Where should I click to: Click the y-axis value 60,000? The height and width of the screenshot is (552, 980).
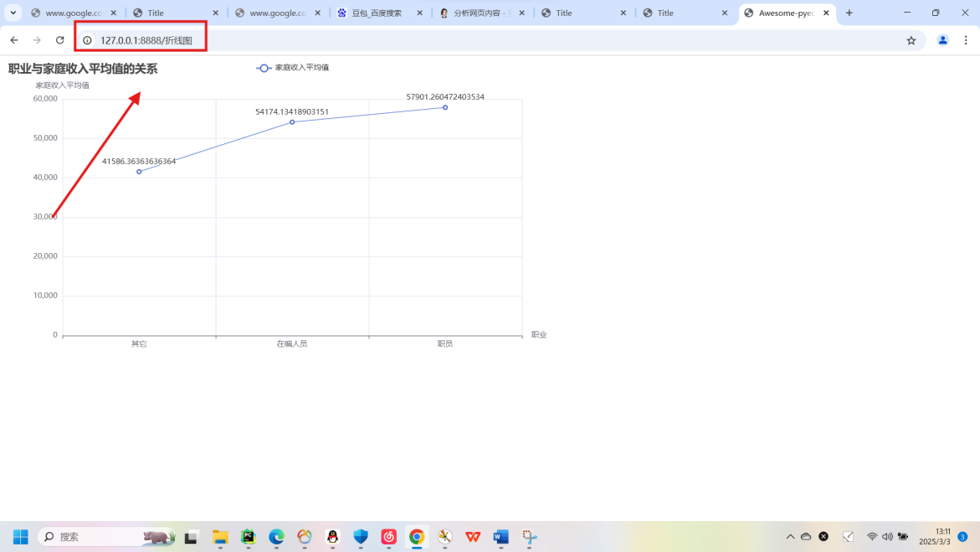45,99
